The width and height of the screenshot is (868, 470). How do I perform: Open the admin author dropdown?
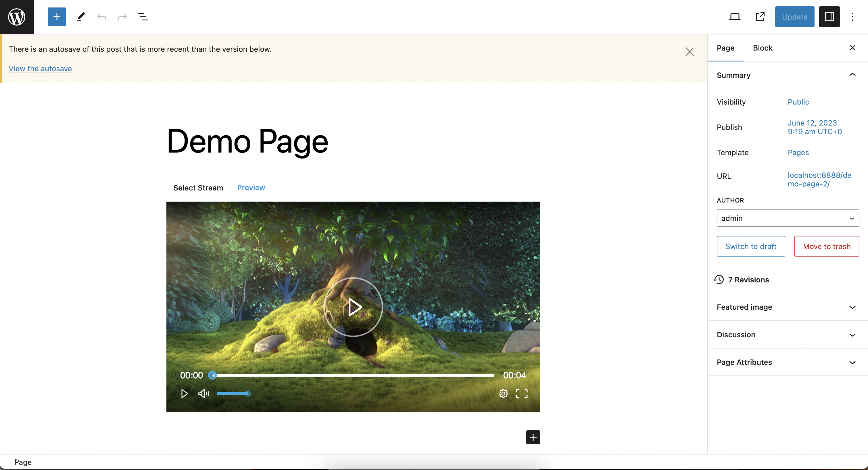tap(788, 218)
